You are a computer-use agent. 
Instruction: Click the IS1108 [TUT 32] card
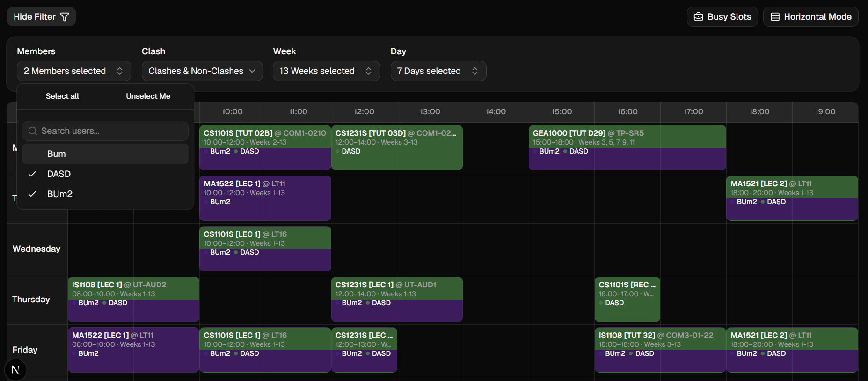[660, 350]
